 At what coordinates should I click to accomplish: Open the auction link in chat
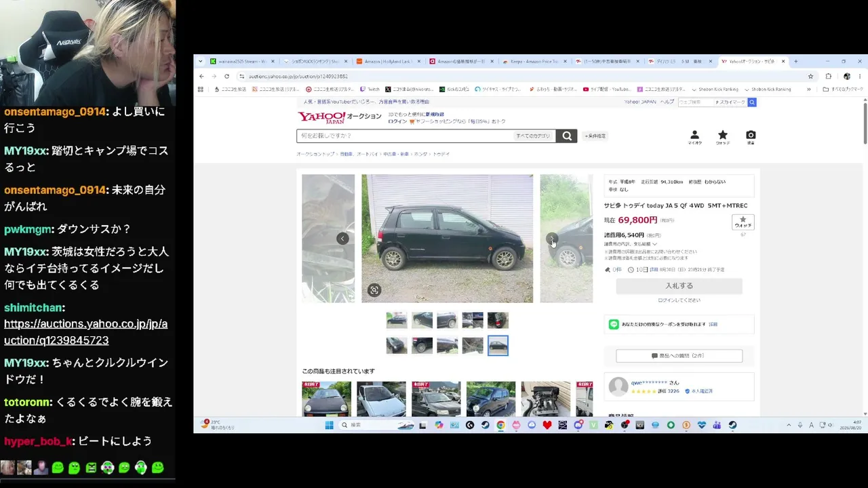tap(85, 332)
